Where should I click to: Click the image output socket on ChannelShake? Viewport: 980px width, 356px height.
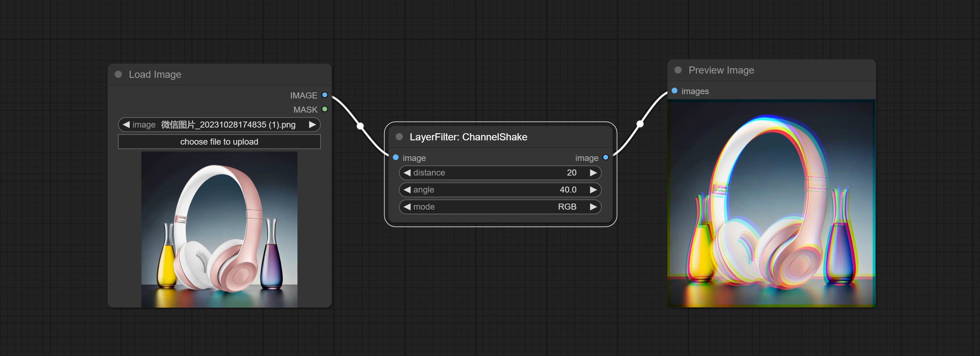[605, 157]
